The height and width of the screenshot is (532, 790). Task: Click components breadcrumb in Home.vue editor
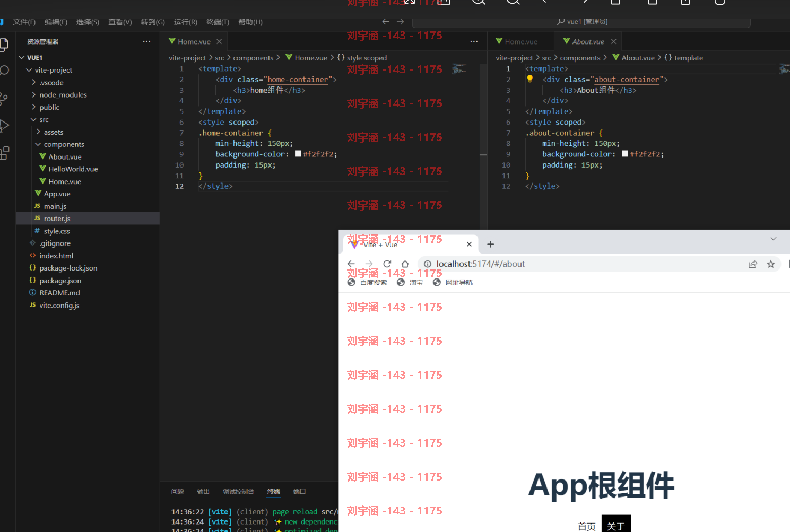coord(253,58)
